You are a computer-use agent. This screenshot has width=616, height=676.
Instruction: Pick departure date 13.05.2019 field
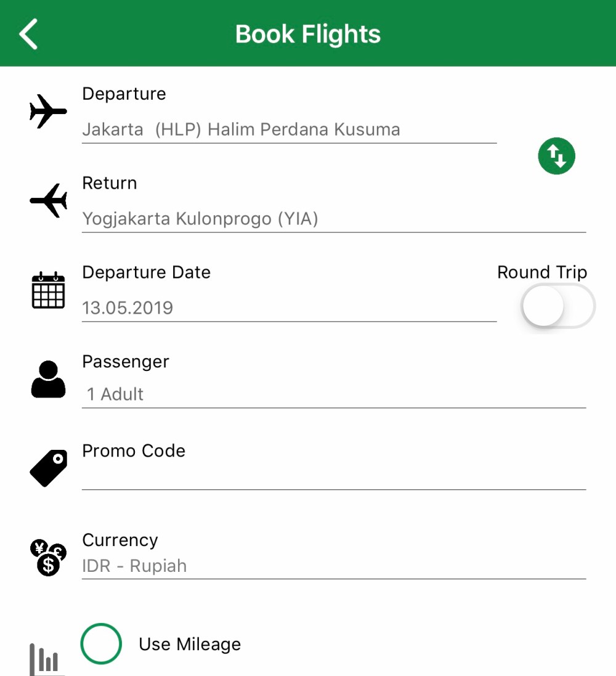(288, 307)
